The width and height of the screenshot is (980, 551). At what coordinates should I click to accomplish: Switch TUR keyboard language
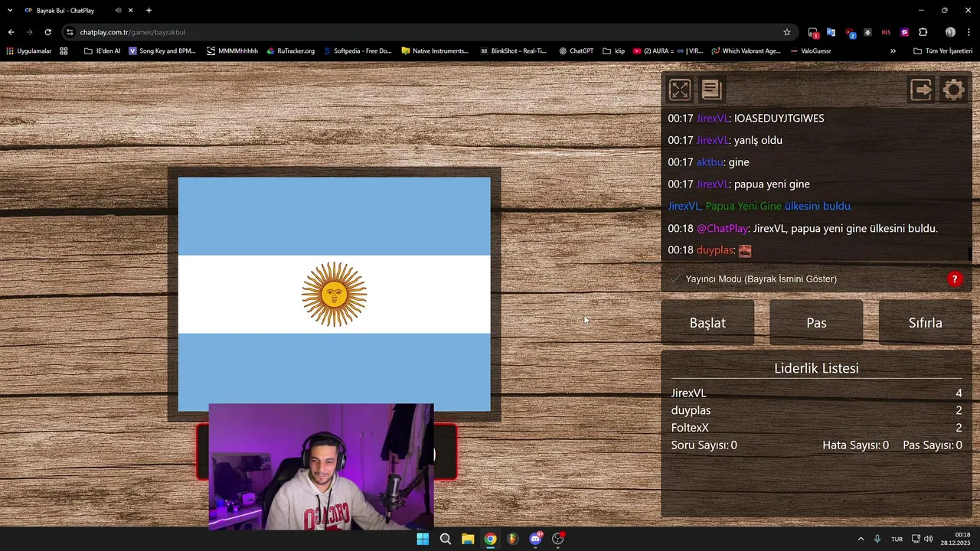pos(897,539)
